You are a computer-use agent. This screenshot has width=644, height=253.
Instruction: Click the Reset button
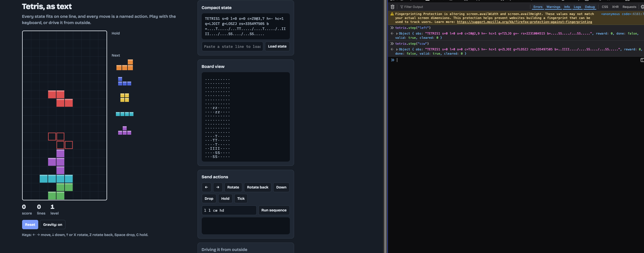pos(30,225)
